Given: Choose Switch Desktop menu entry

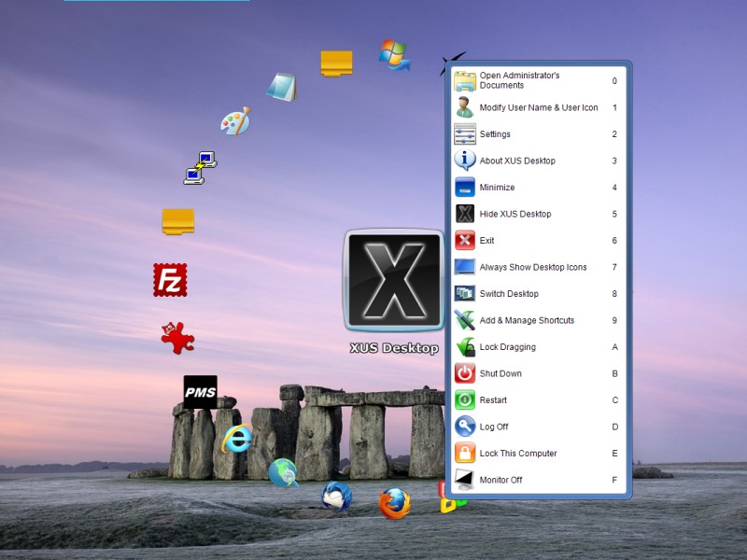Looking at the screenshot, I should [509, 294].
